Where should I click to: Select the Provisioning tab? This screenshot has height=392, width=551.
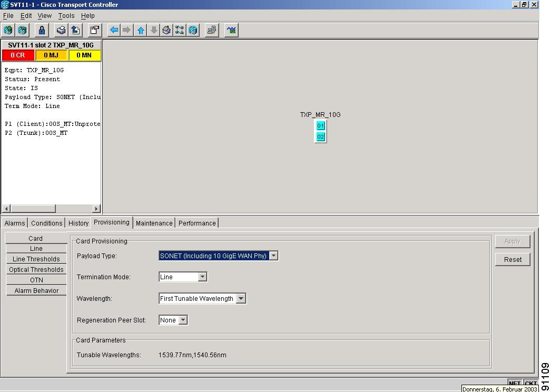pos(112,222)
